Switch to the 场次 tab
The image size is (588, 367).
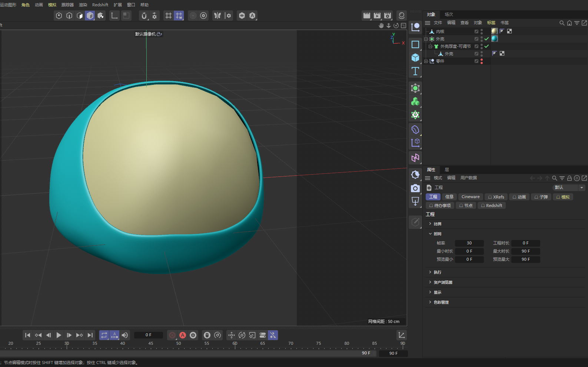point(449,14)
